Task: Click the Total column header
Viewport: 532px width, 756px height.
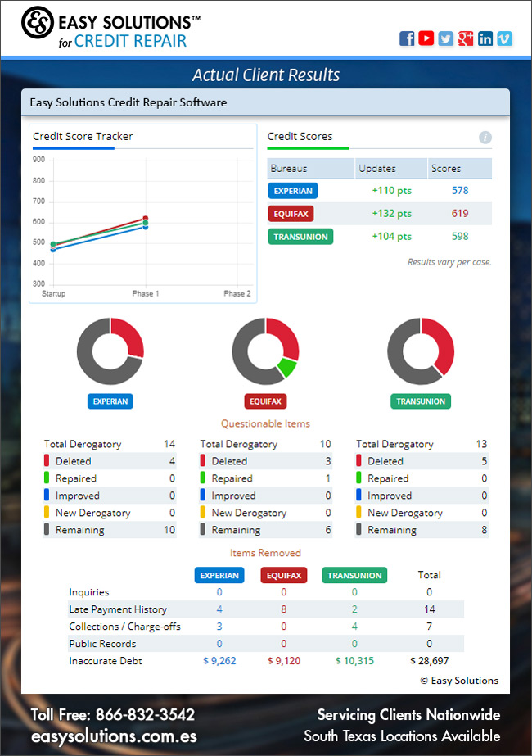Action: click(430, 575)
